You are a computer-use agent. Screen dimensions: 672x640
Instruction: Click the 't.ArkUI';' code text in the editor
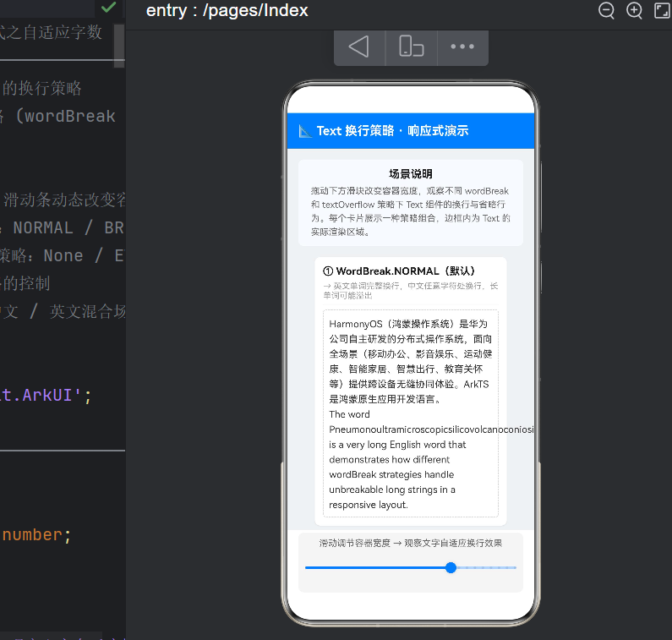point(46,395)
